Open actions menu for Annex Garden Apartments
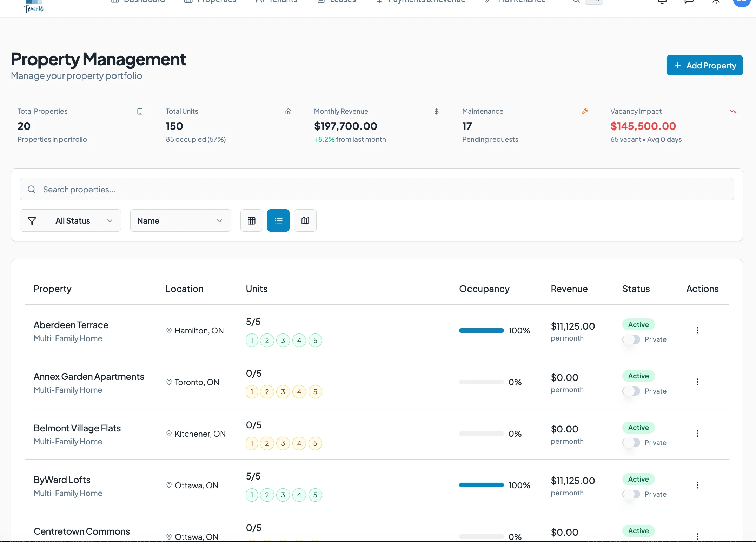This screenshot has height=542, width=756. click(697, 382)
